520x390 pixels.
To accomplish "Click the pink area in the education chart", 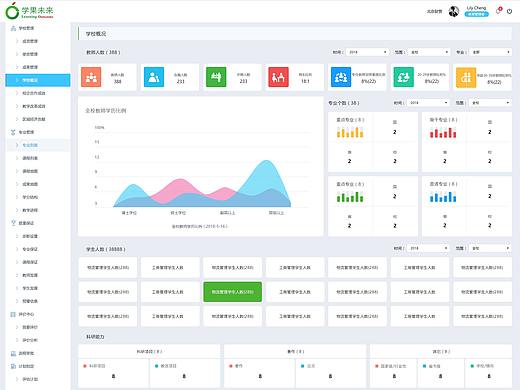I will pyautogui.click(x=179, y=186).
